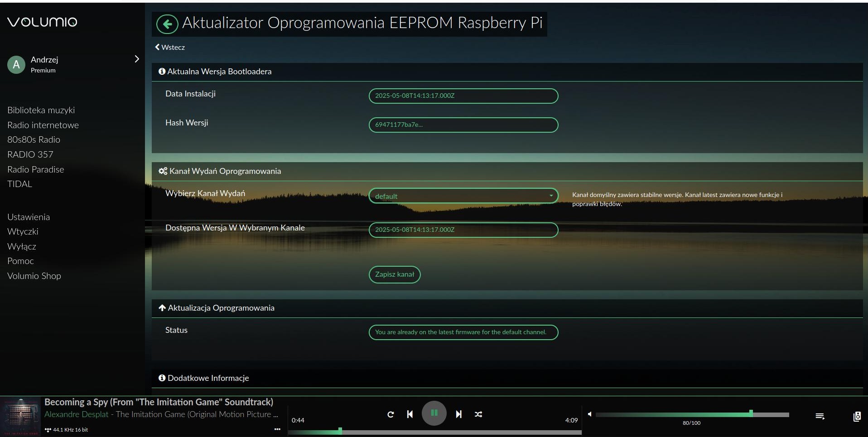This screenshot has height=437, width=868.
Task: Toggle repeat playback mode
Action: [x=391, y=414]
